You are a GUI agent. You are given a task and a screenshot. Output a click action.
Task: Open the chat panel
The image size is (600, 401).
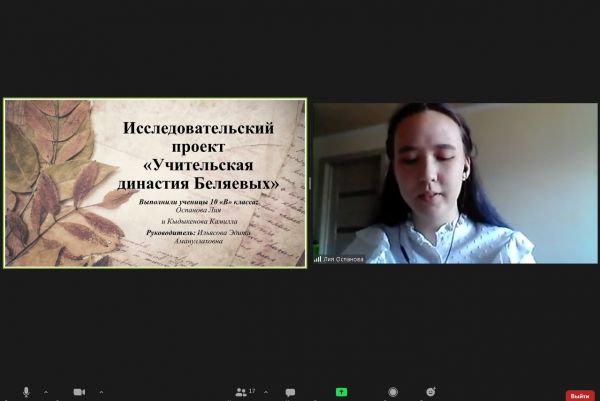(290, 391)
